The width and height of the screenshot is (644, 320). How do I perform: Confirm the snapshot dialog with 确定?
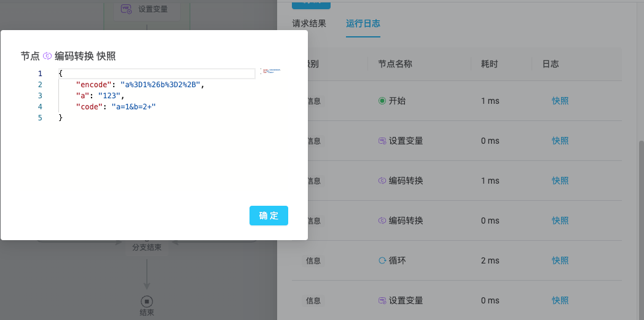pos(269,216)
